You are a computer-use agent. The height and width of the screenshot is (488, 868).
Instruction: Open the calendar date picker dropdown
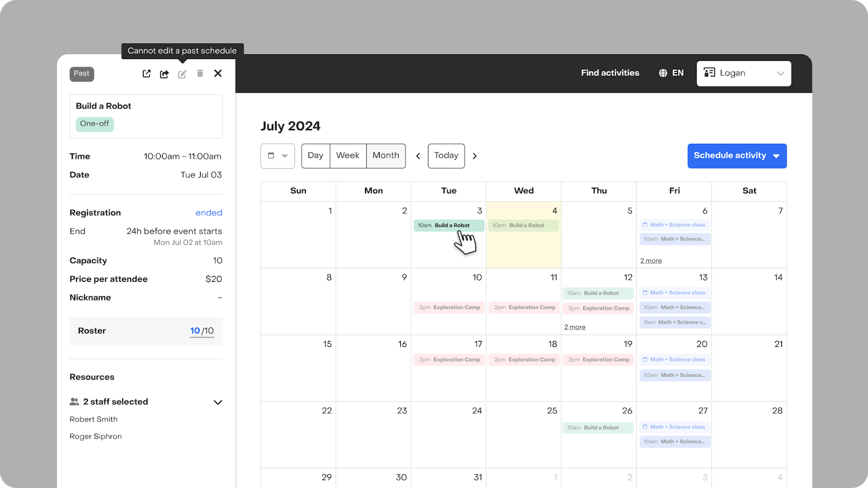tap(278, 156)
